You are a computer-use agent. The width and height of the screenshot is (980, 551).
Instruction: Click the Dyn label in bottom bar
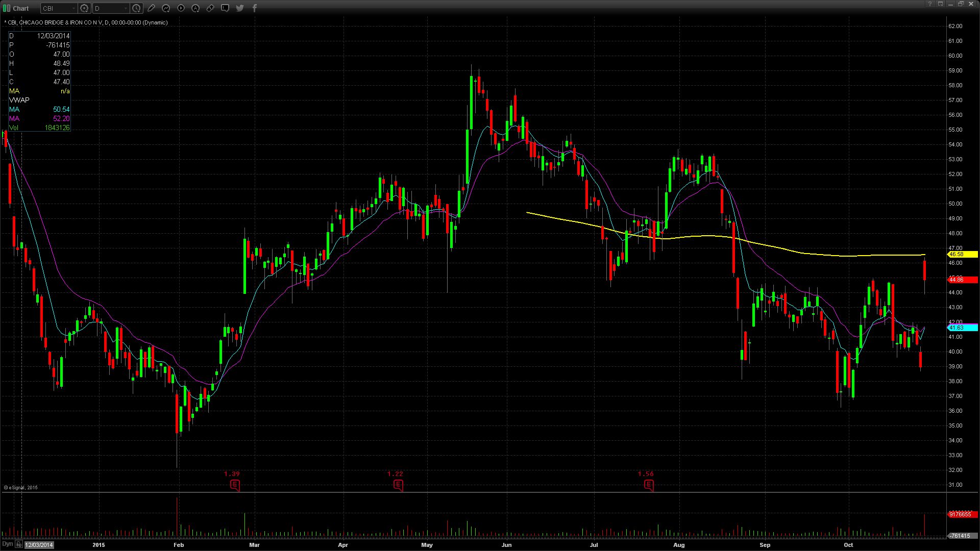7,544
